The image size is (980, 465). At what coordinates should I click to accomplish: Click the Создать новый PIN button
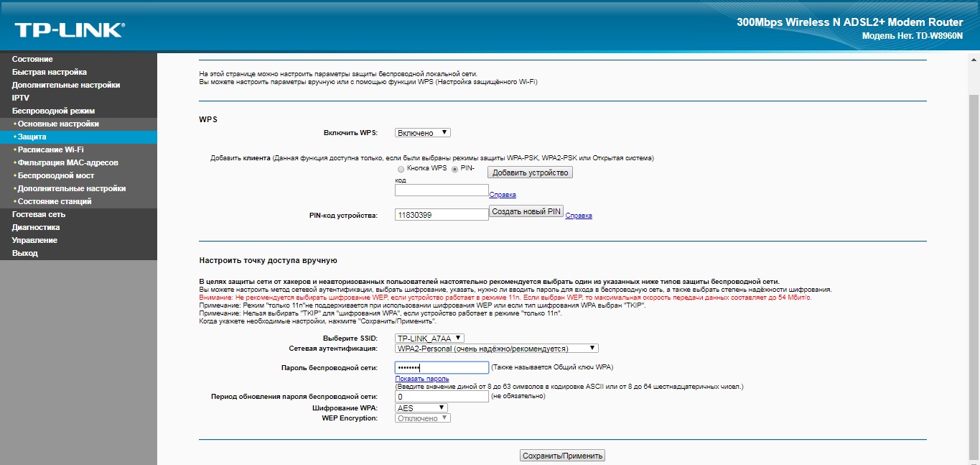click(x=526, y=211)
